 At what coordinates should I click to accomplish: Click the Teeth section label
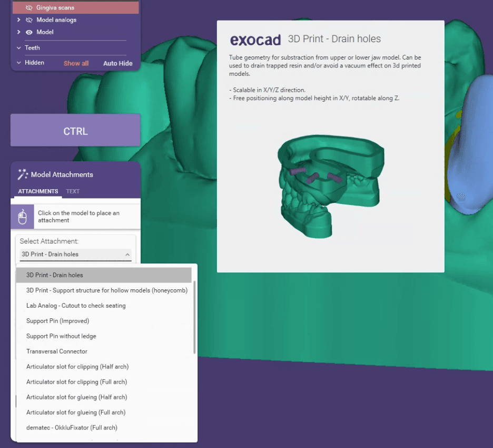click(32, 48)
